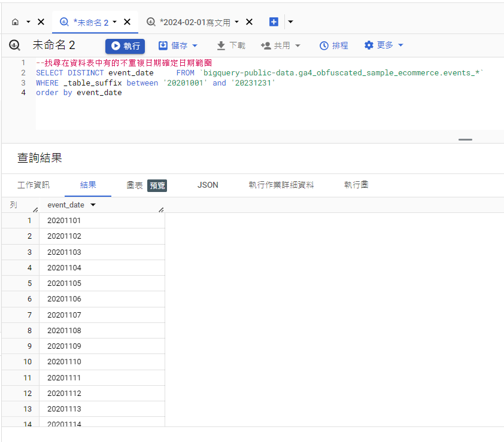The image size is (504, 442).
Task: Click the query icon in 2024-02-01寫文用 tab
Action: pyautogui.click(x=151, y=22)
